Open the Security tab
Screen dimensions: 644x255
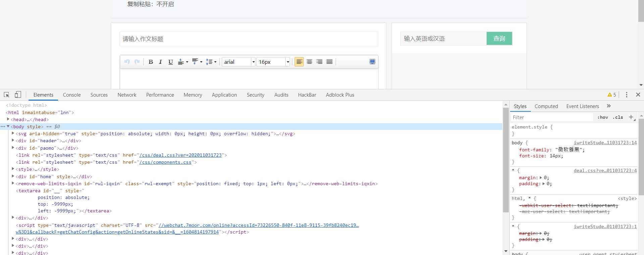coord(255,95)
